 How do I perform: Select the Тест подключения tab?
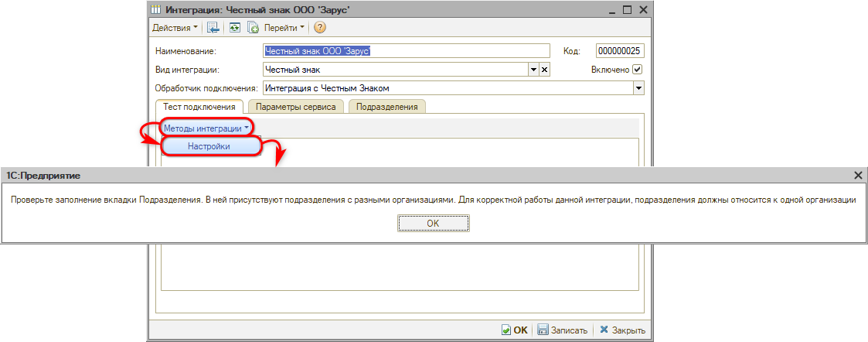199,108
